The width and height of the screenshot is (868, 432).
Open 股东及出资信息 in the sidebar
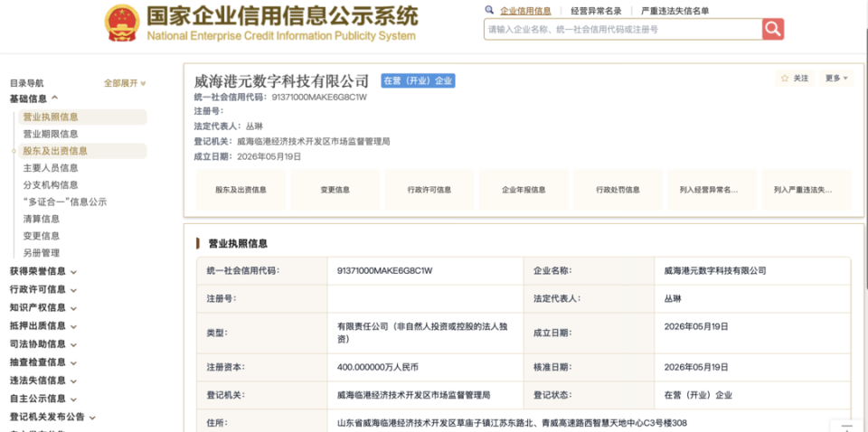coord(83,151)
